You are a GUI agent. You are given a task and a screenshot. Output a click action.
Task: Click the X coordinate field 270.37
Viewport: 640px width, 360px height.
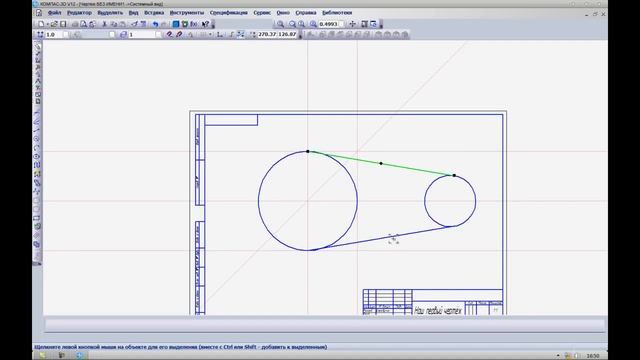pos(267,35)
